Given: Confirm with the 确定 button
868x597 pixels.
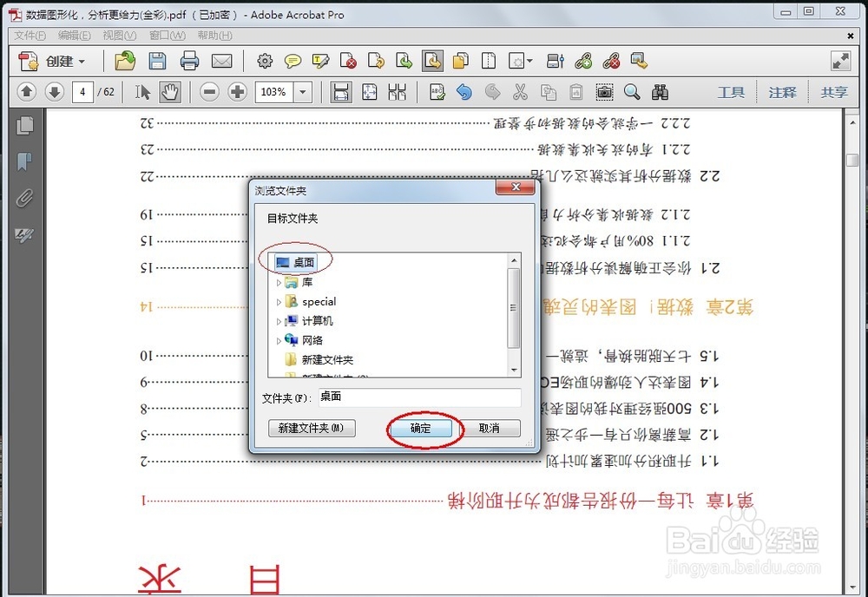Looking at the screenshot, I should point(420,429).
